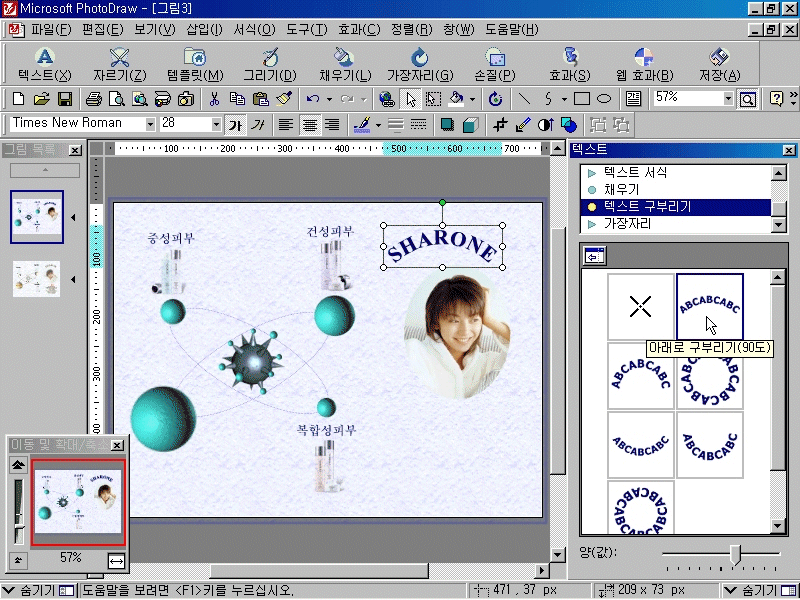Screen dimensions: 800x600
Task: Open the 편집(E) menu
Action: (103, 30)
